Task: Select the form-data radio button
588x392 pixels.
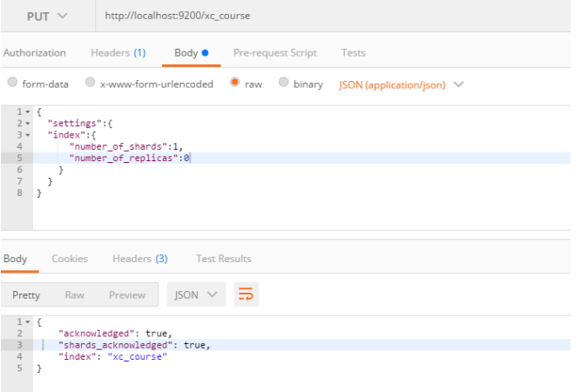Action: [x=12, y=82]
